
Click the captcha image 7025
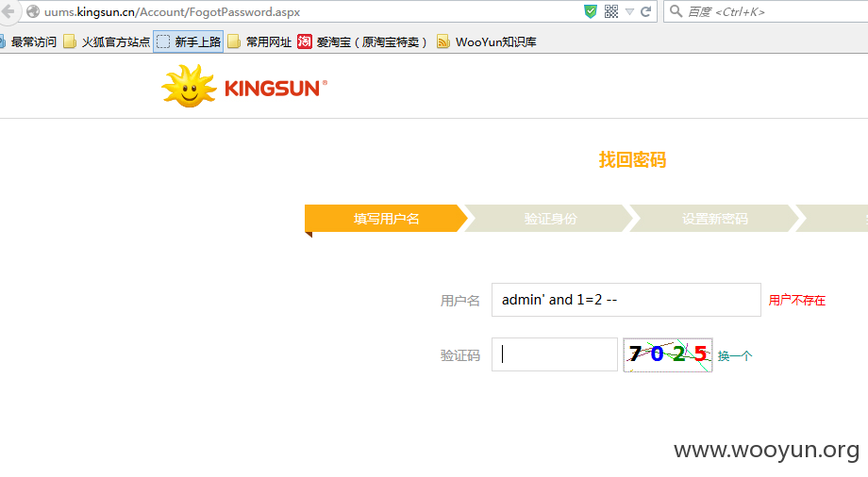pos(668,354)
